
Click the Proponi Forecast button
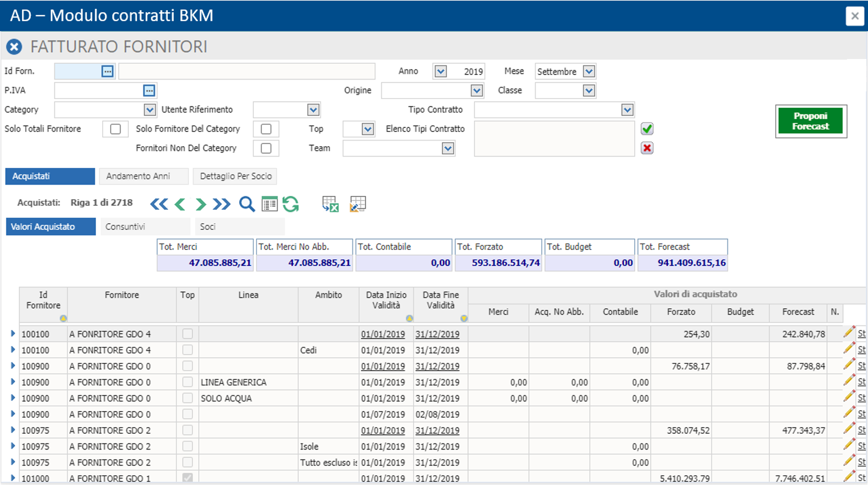811,121
